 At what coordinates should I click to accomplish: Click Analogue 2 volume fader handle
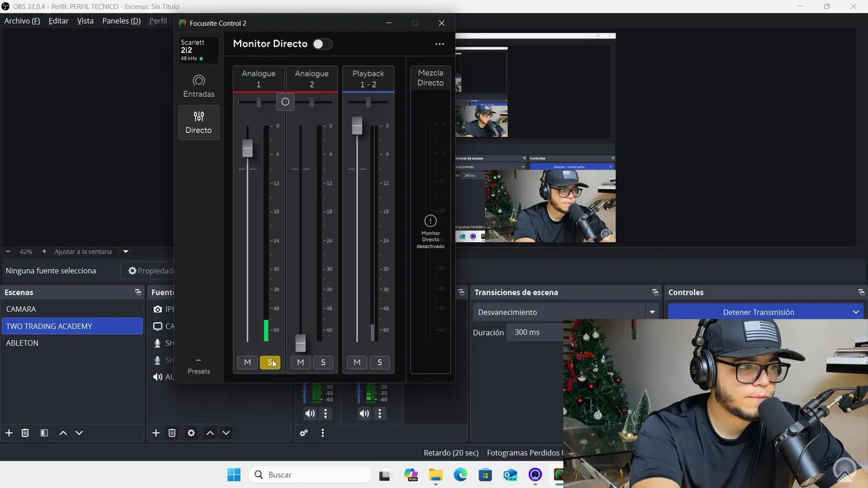300,343
